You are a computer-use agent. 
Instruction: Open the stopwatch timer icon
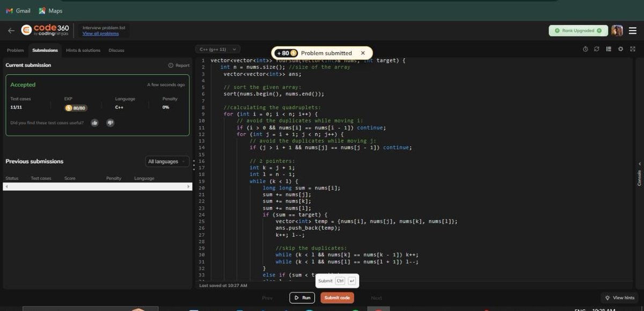tap(586, 49)
